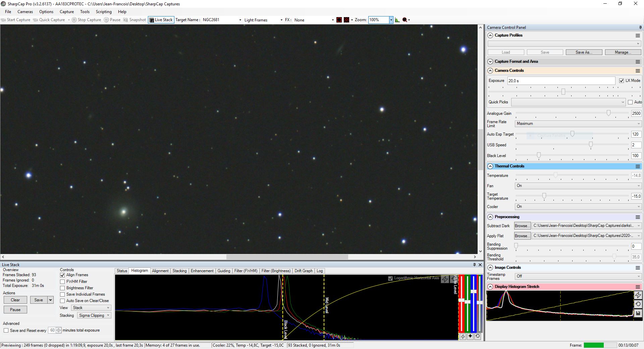Enable the FWHM Filter checkbox
The width and height of the screenshot is (644, 349).
[62, 282]
